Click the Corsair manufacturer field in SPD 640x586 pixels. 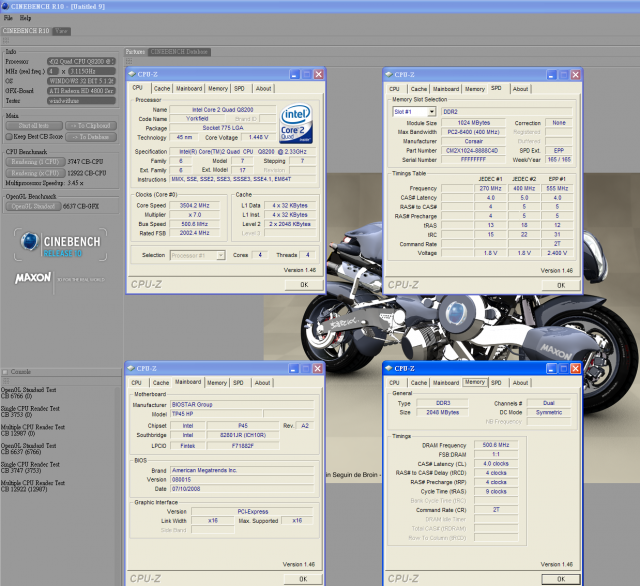[473, 142]
